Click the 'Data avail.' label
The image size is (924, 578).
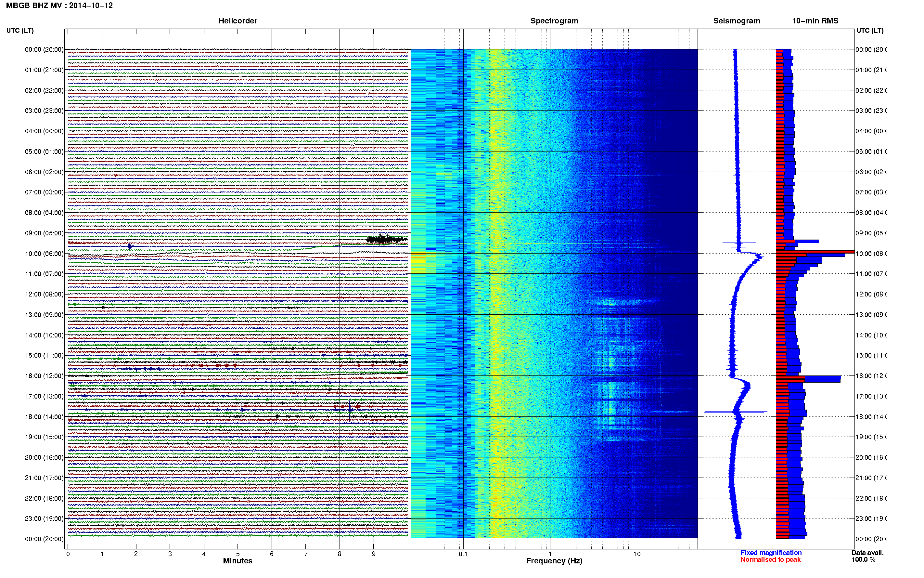(867, 553)
